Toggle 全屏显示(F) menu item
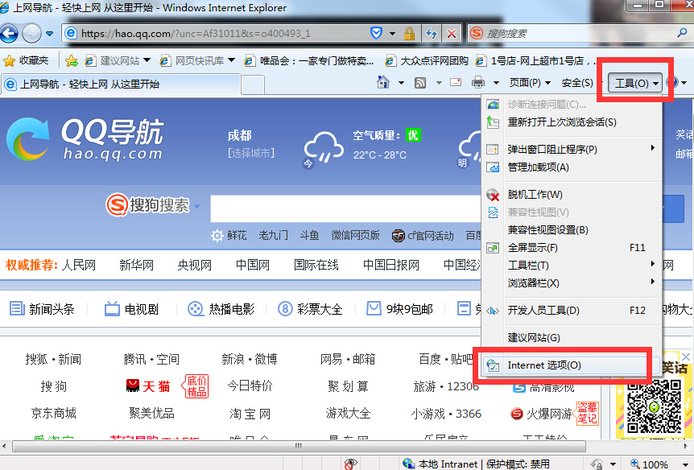The height and width of the screenshot is (470, 694). (571, 247)
